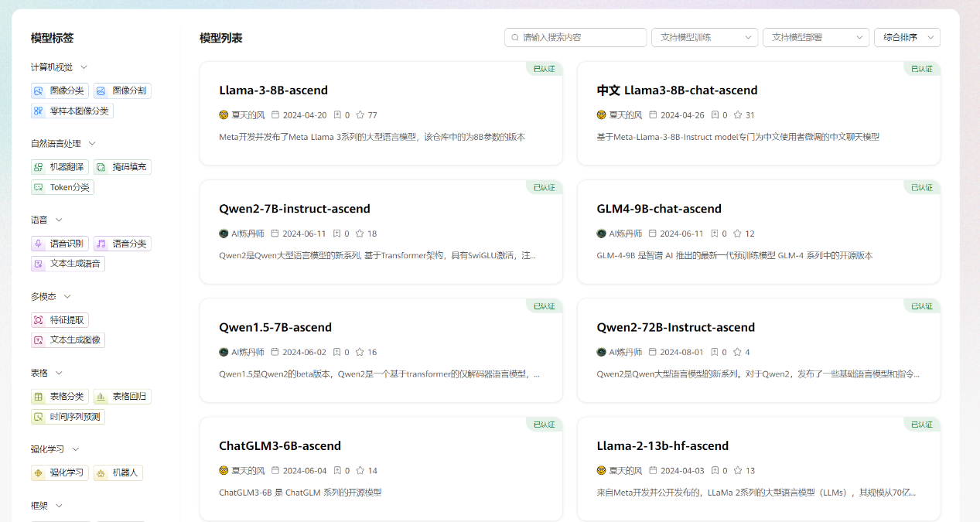This screenshot has width=980, height=522.
Task: Select the 语音识别 tag
Action: (60, 244)
